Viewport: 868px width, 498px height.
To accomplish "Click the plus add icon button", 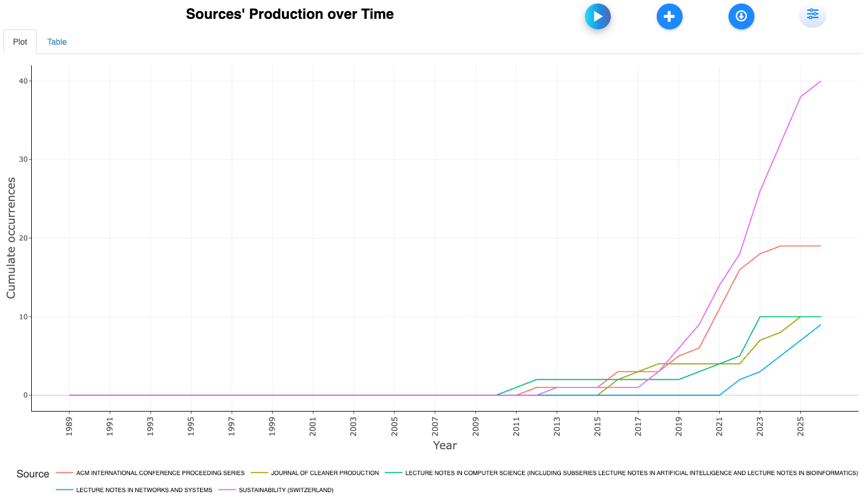I will 669,16.
